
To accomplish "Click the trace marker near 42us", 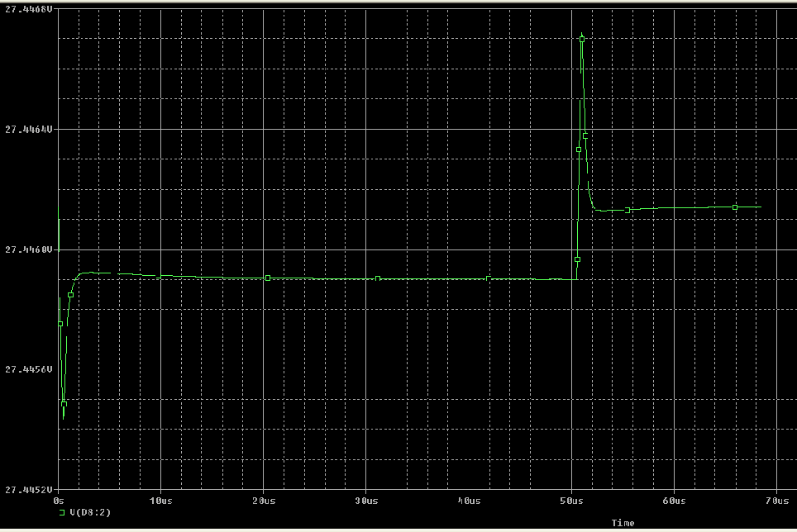I will click(x=488, y=278).
